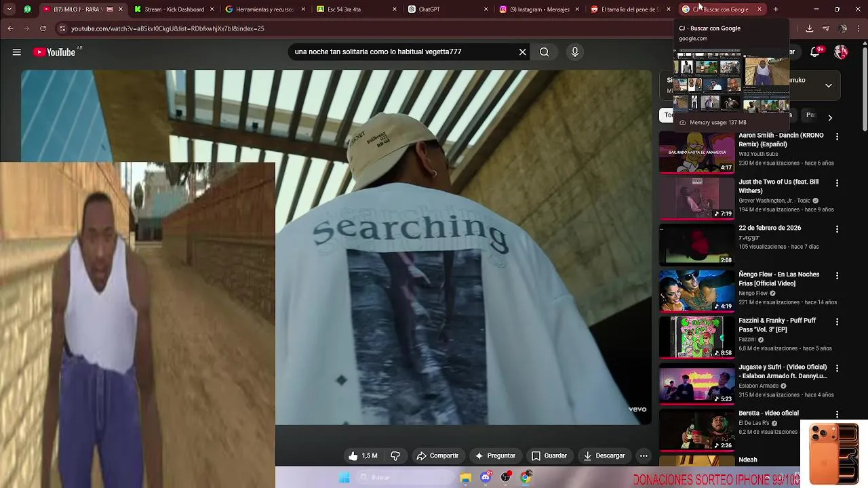
Task: Show more filter chips arrow
Action: [829, 117]
